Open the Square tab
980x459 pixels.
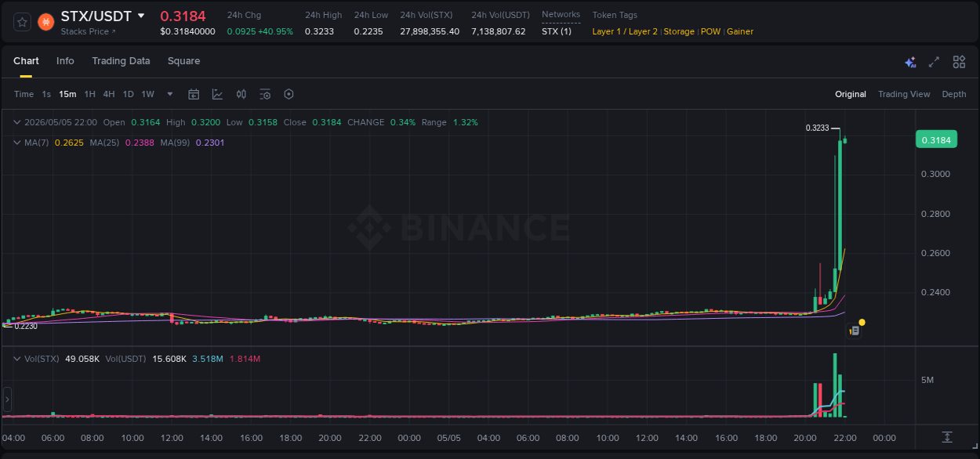183,61
